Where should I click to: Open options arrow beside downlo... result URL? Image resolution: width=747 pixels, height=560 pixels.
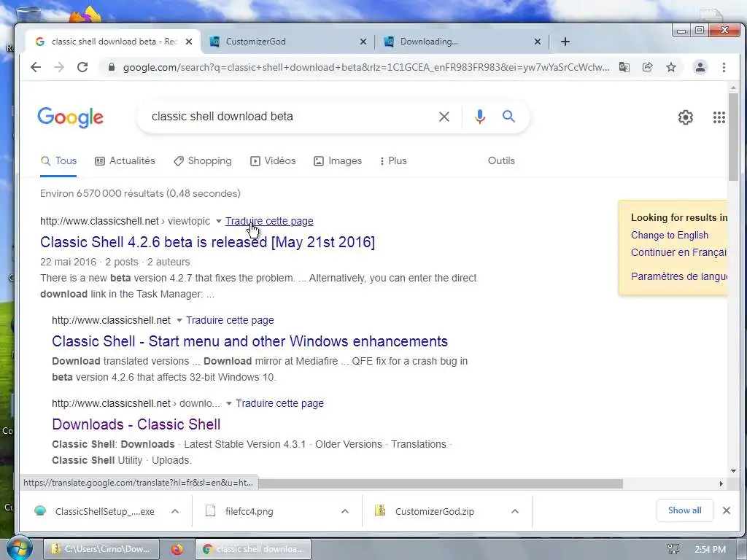click(x=228, y=404)
